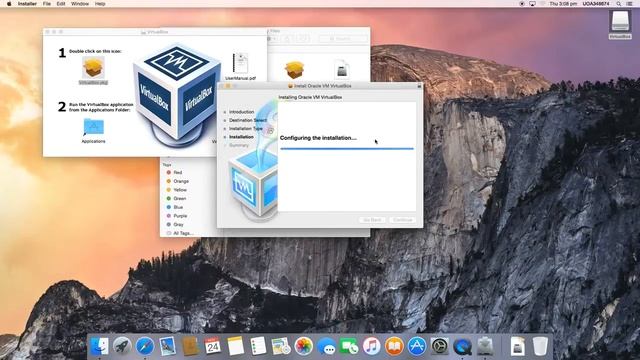
Task: Open the VirtualBox disk volume on the desktop
Action: point(620,22)
